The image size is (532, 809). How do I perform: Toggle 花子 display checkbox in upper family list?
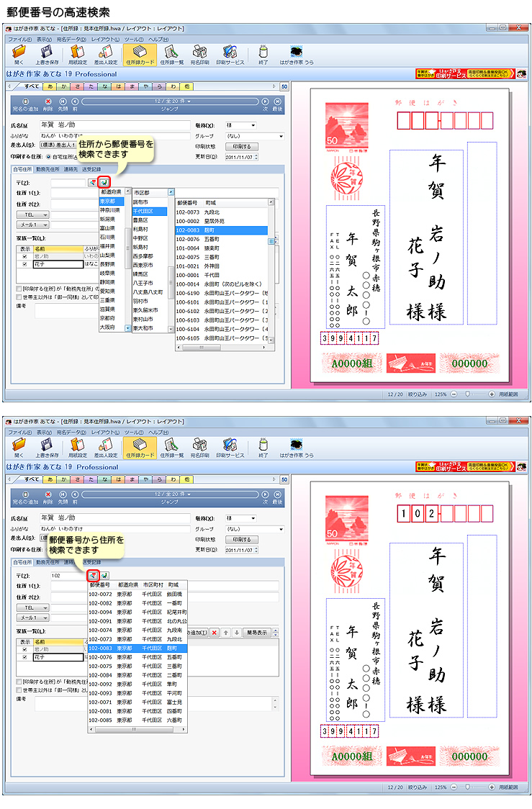click(25, 264)
